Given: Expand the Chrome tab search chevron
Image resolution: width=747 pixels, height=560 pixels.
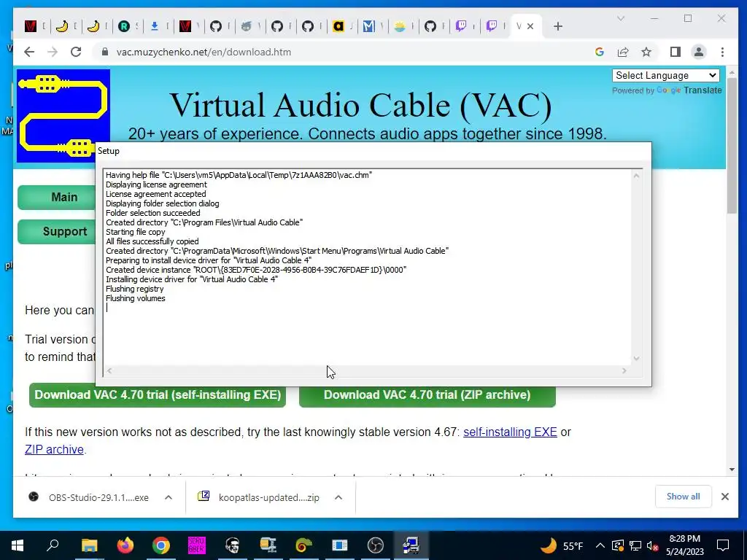Looking at the screenshot, I should click(620, 18).
